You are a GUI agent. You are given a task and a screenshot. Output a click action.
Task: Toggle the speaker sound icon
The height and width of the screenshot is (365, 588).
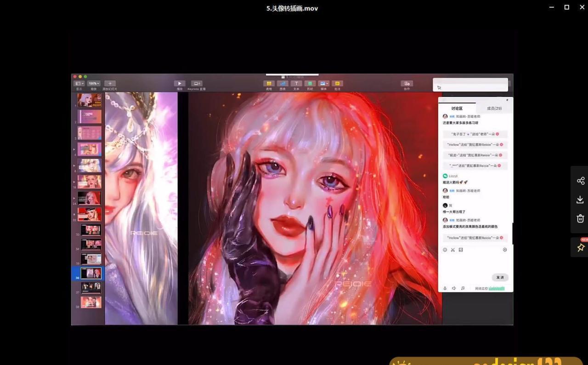(x=454, y=288)
